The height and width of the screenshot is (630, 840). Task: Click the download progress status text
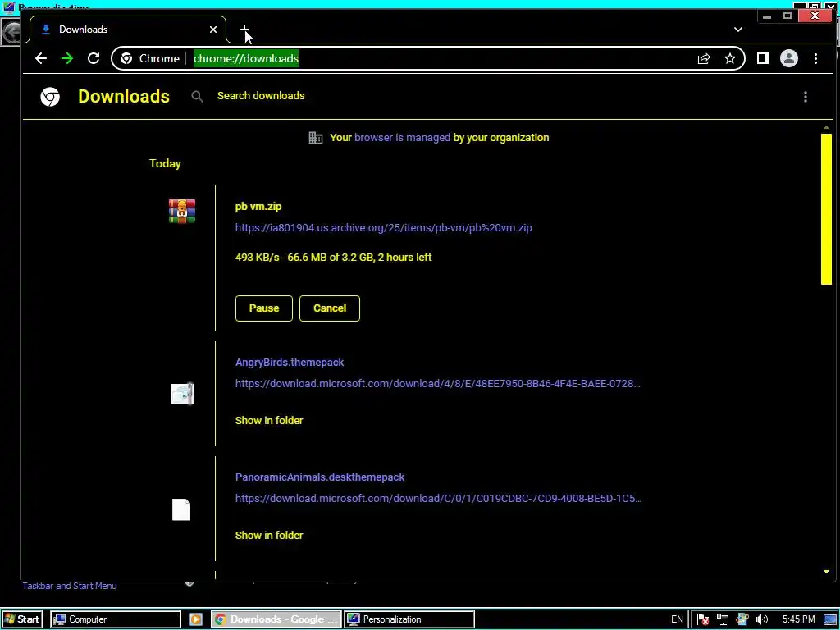[333, 257]
